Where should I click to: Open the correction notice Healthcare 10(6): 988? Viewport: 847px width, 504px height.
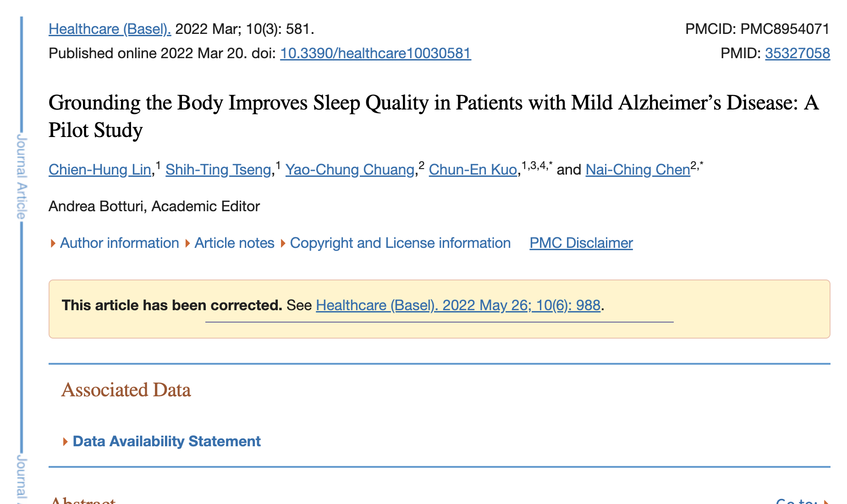(458, 305)
